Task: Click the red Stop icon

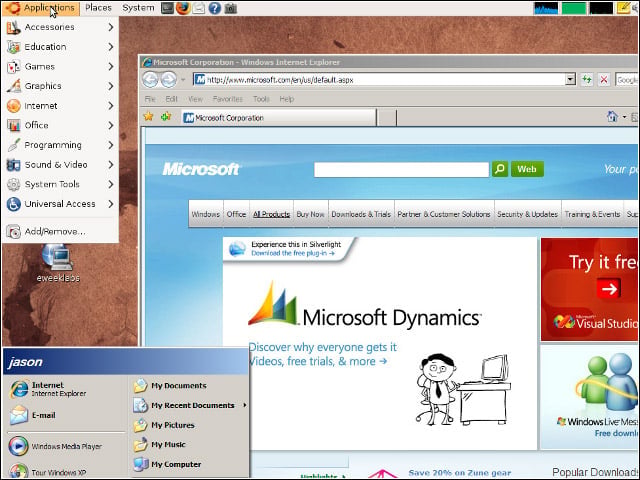Action: 604,80
